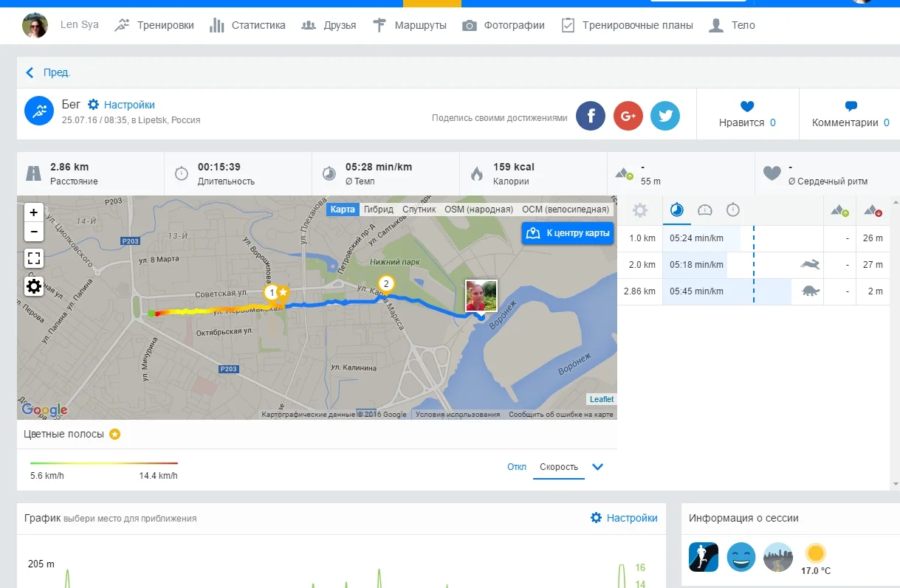Click the К центру карты button
Viewport: 900px width, 588px height.
[568, 233]
